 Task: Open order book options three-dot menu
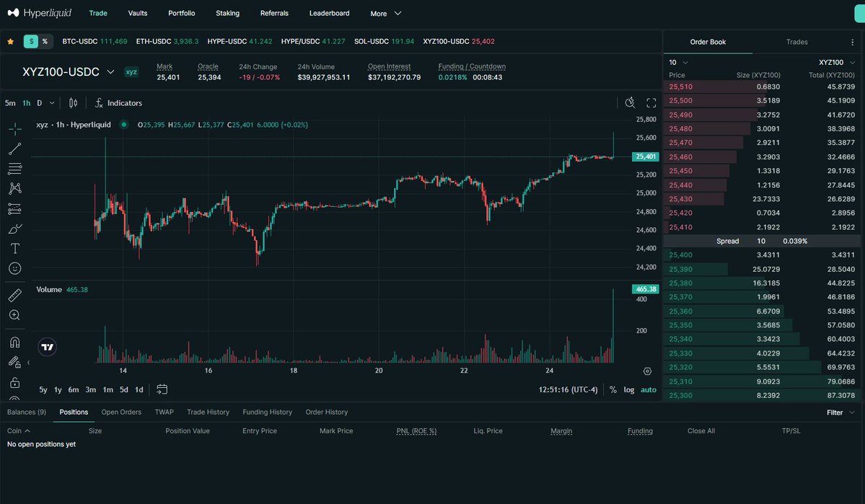[852, 42]
